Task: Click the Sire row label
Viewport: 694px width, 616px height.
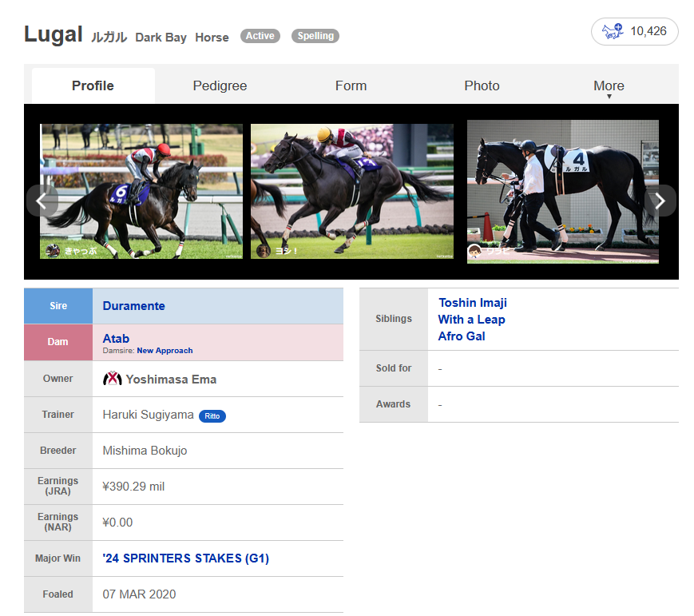Action: pos(58,306)
